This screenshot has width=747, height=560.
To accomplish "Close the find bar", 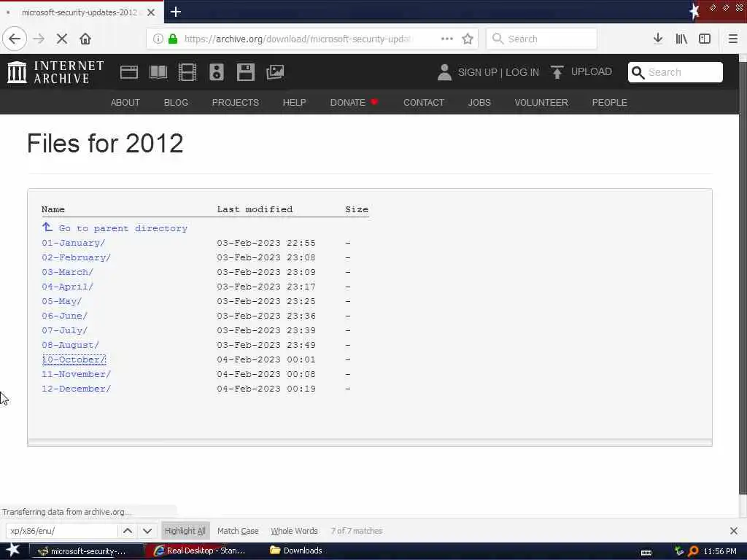I will click(x=733, y=531).
